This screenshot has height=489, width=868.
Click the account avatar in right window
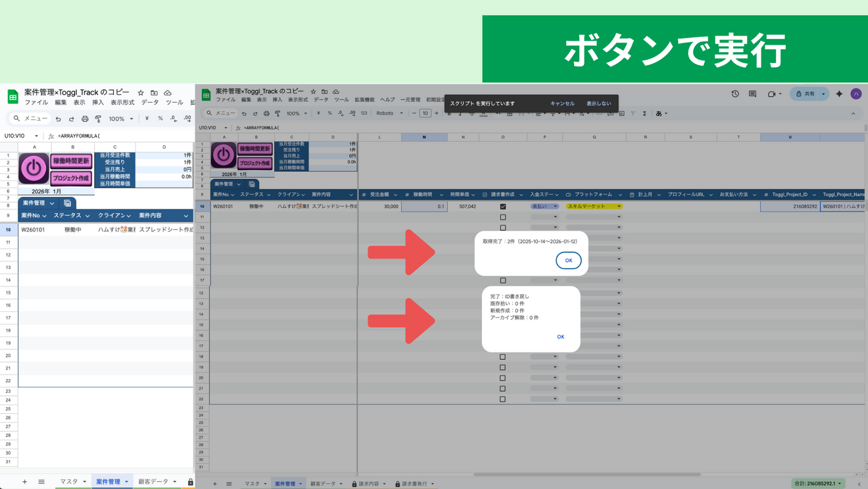856,94
